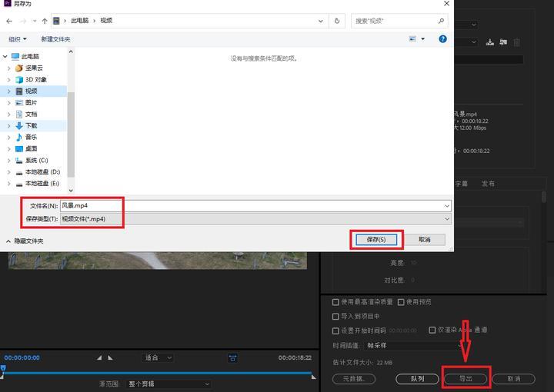Screen dimensions: 554x392
Task: Open the help icon in save dialog
Action: pyautogui.click(x=442, y=38)
